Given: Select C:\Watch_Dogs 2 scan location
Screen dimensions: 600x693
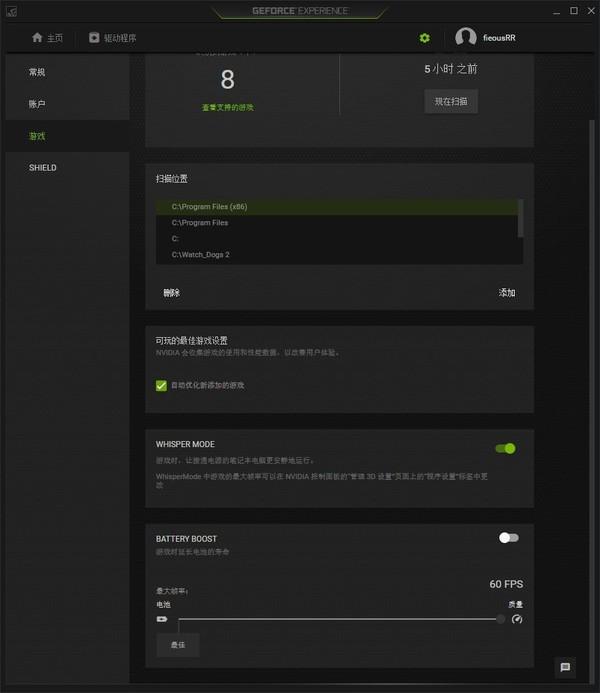Looking at the screenshot, I should (x=337, y=255).
